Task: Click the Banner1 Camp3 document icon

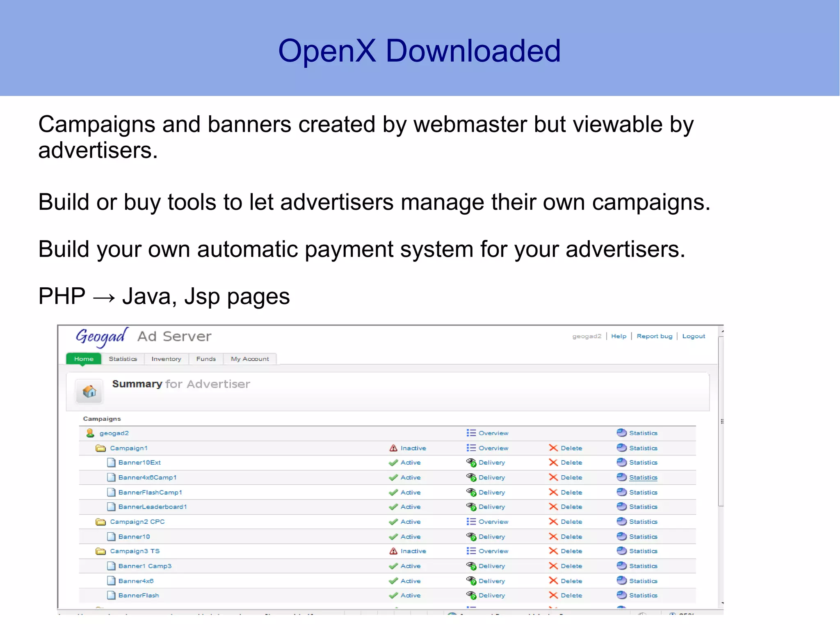Action: coord(111,566)
